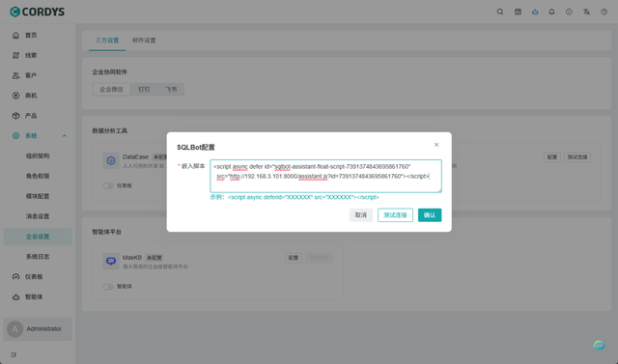Click the SQLBot配置 dialog title
The image size is (618, 364).
[x=195, y=148]
